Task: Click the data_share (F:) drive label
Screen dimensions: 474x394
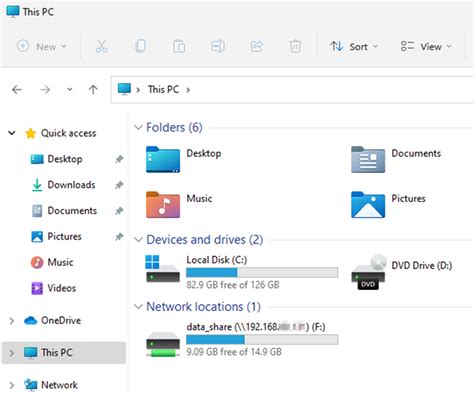Action: click(256, 327)
